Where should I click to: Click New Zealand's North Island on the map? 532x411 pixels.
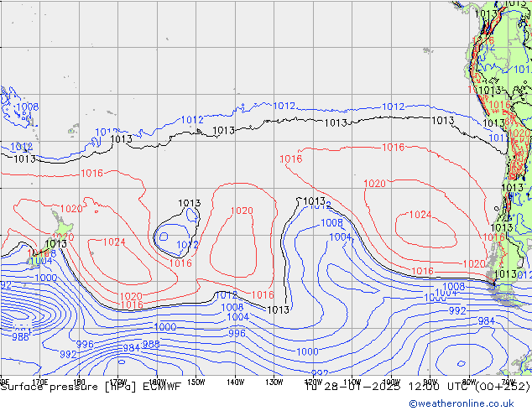tap(62, 226)
